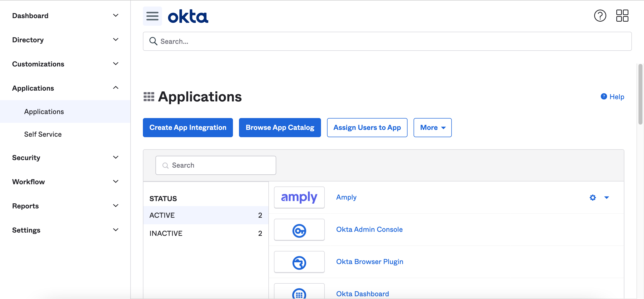Click the Okta Dashboard app icon
Viewport: 644px width, 299px height.
pos(299,293)
